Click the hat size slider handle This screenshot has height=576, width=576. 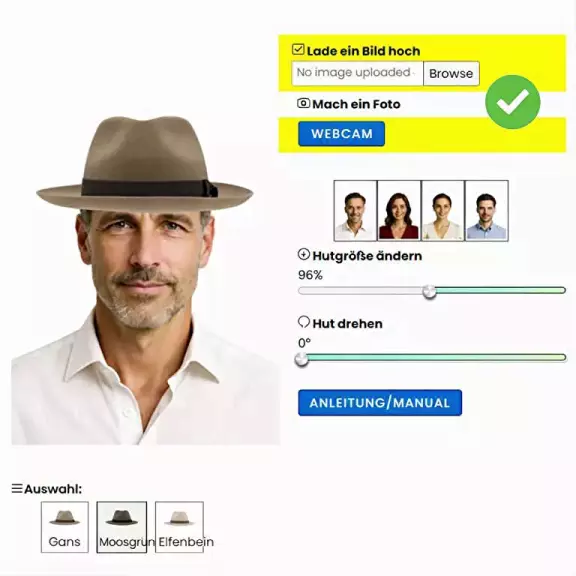click(429, 291)
